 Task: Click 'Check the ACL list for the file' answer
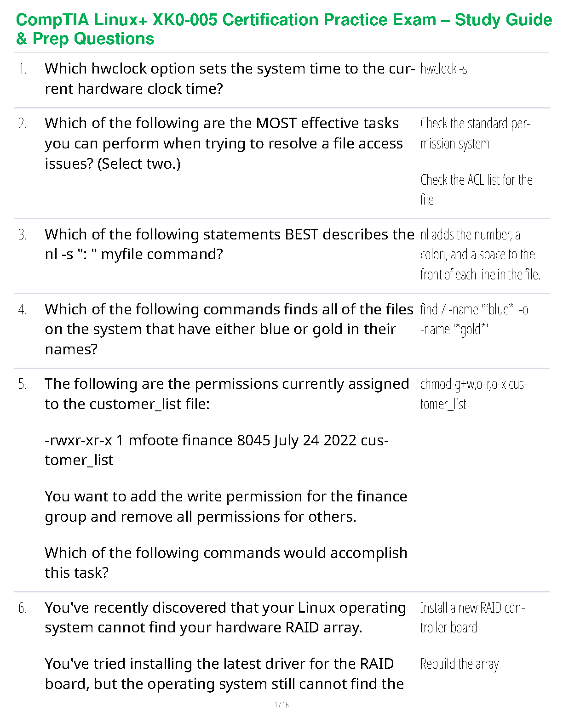[x=476, y=189]
